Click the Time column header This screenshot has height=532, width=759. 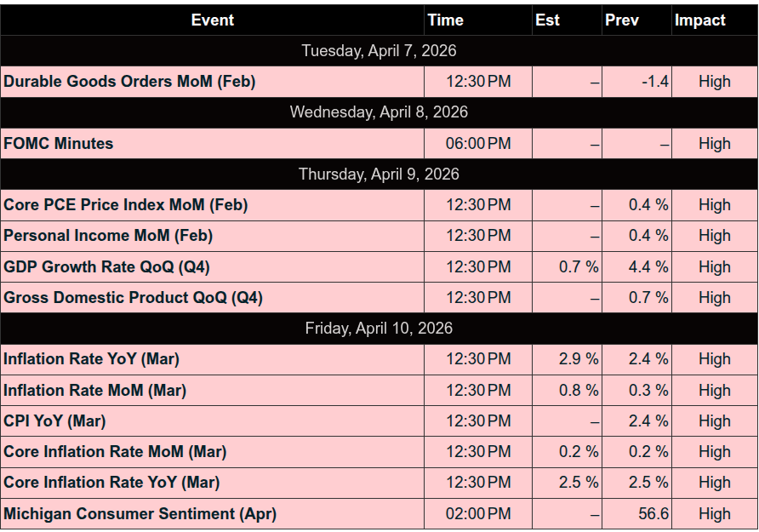tap(445, 20)
